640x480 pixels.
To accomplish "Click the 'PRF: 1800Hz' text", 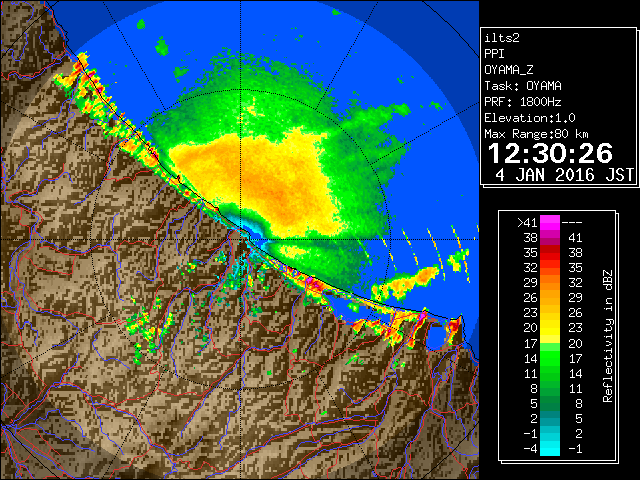I will 523,102.
